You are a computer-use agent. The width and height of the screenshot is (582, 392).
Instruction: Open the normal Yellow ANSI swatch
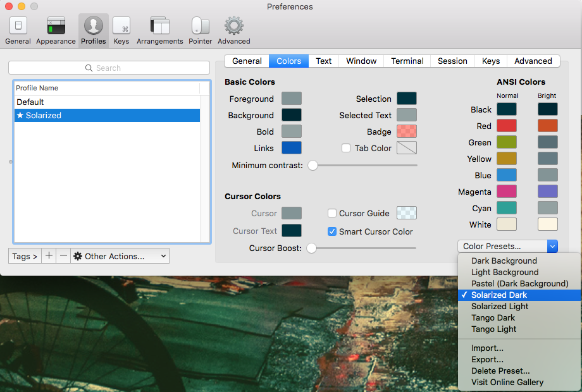pyautogui.click(x=507, y=159)
